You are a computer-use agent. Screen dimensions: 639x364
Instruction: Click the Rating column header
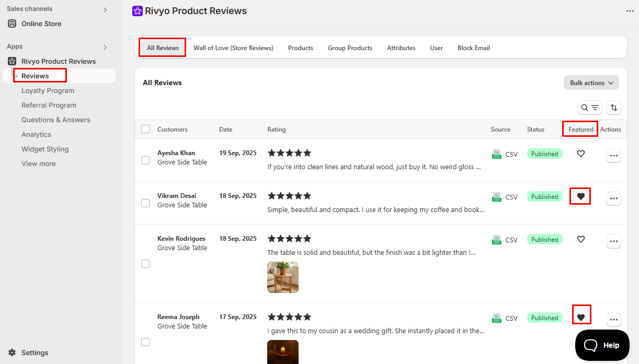(x=277, y=130)
